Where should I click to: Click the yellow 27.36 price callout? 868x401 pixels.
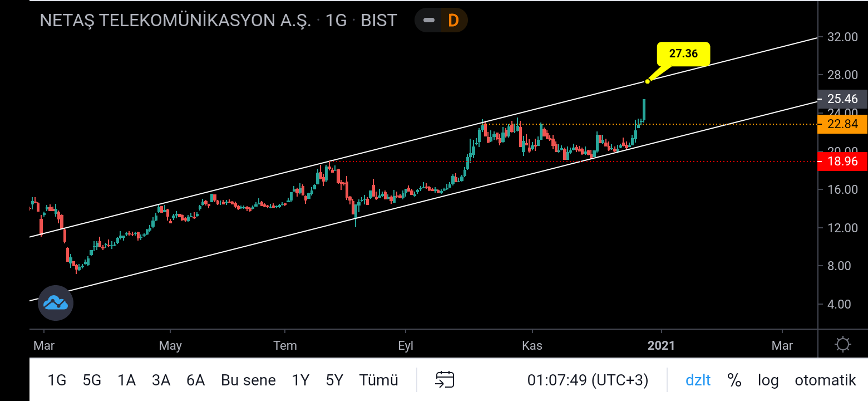pos(683,54)
